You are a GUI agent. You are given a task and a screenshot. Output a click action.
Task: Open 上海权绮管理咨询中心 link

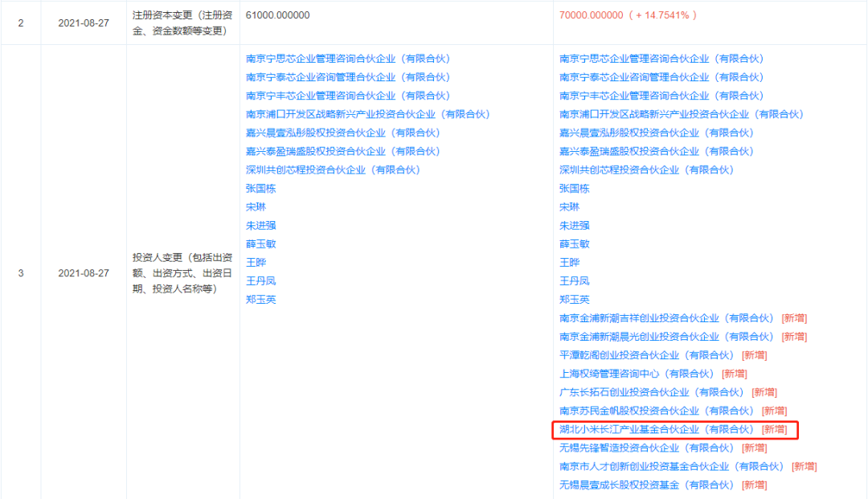(637, 374)
